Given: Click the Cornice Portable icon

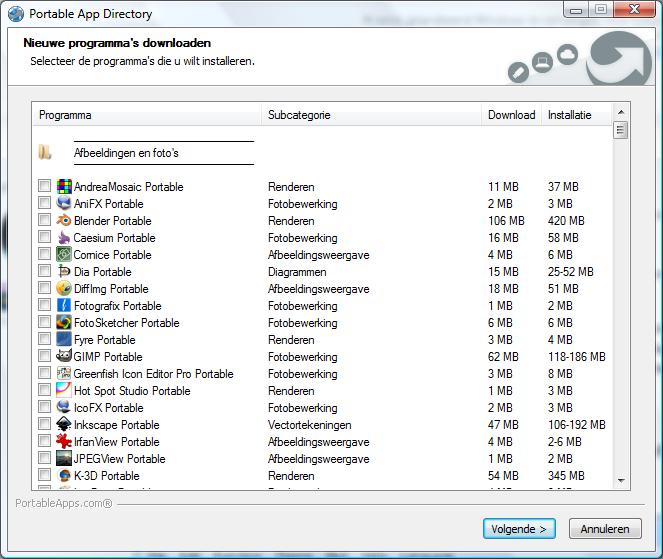Looking at the screenshot, I should pyautogui.click(x=64, y=254).
